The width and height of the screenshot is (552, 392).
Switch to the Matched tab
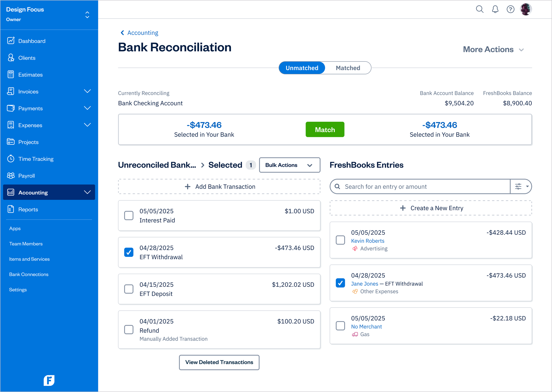click(348, 68)
